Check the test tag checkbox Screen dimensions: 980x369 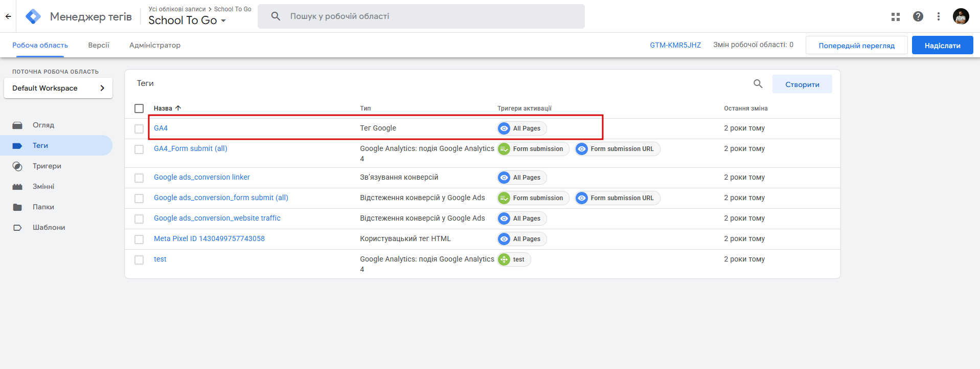coord(139,260)
